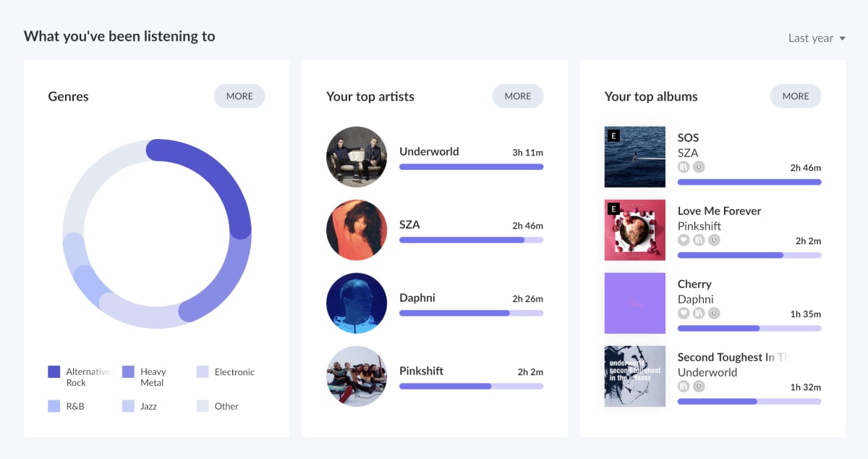Click the Love Me Forever album progress bar
Viewport: 868px width, 459px height.
[x=749, y=255]
